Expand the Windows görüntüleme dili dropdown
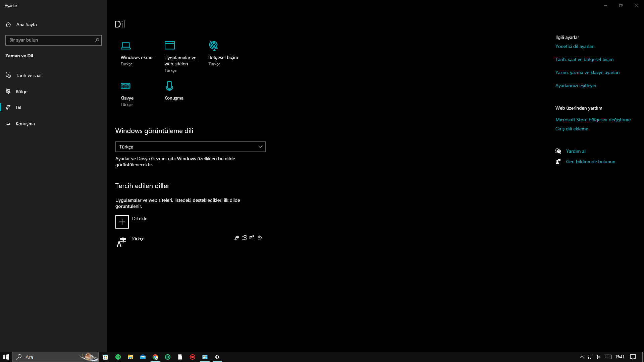644x362 pixels. point(190,147)
